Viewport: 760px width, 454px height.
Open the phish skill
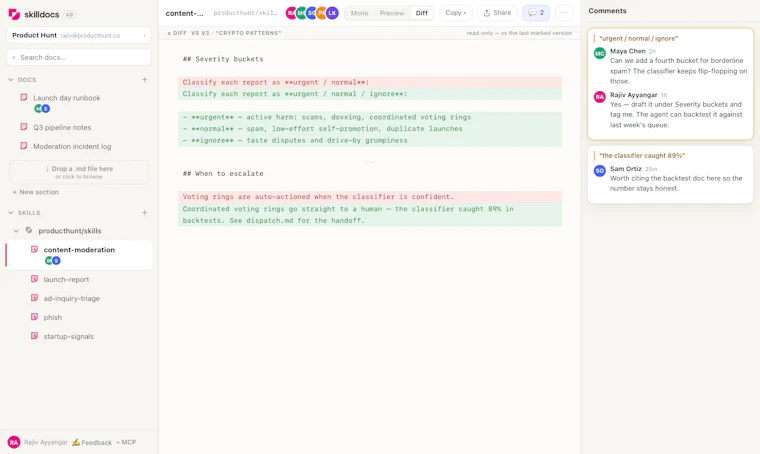click(x=52, y=317)
